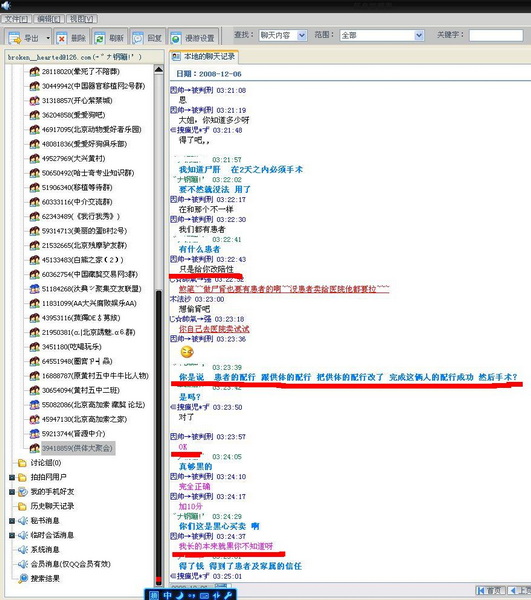The height and width of the screenshot is (600, 531).
Task: Click the moon icon in IME bar
Action: [180, 595]
